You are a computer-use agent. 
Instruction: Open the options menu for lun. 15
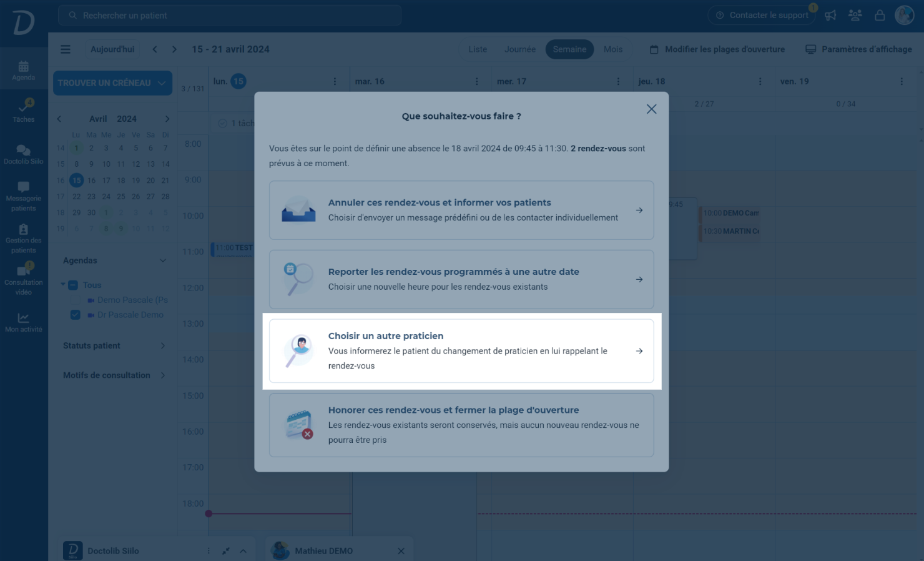pos(335,81)
